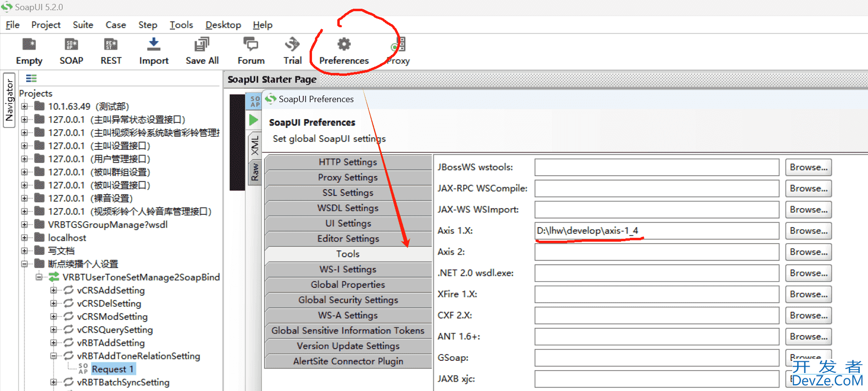Toggle the vertical Navigator panel tab

pyautogui.click(x=9, y=100)
